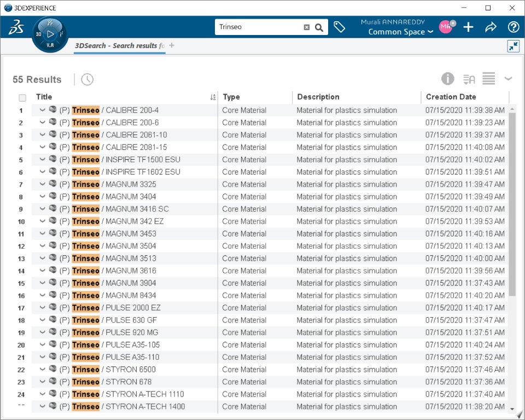The height and width of the screenshot is (420, 525).
Task: Select the 3DSearch results tab
Action: pos(120,46)
